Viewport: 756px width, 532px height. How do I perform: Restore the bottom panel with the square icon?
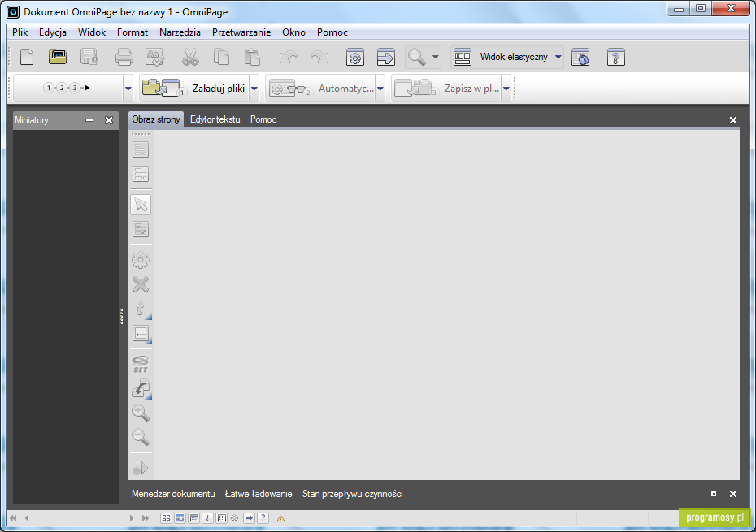(714, 494)
